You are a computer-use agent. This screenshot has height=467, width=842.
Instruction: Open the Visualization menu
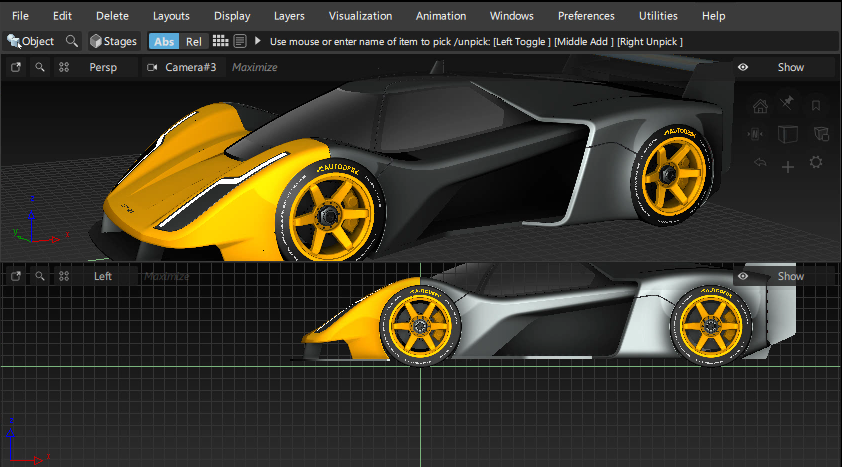pos(360,16)
